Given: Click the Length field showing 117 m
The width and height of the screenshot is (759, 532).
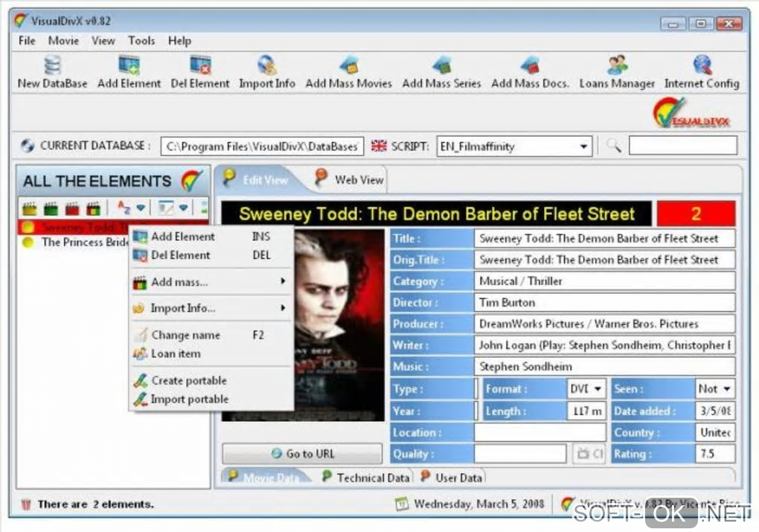Looking at the screenshot, I should [586, 411].
